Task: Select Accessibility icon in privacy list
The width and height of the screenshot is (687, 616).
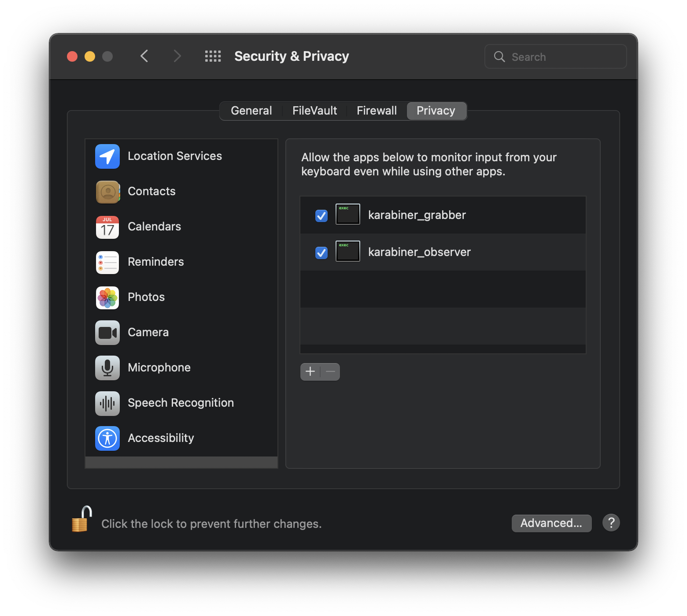Action: click(107, 438)
